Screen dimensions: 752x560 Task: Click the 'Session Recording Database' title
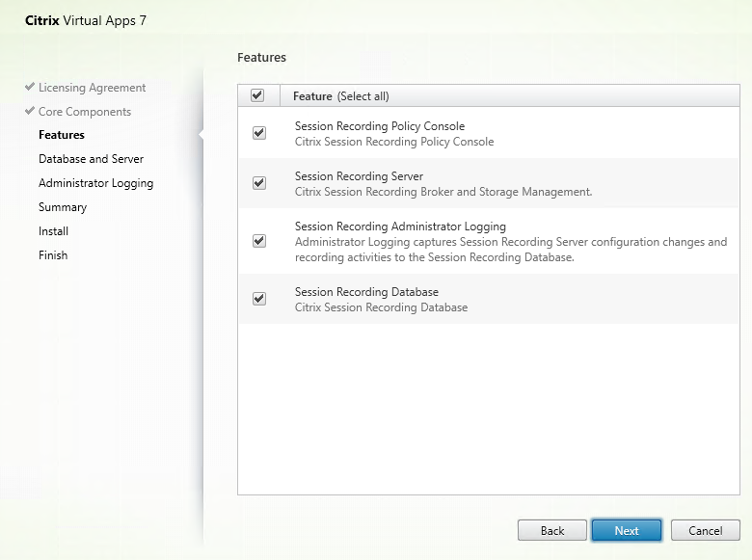[366, 292]
